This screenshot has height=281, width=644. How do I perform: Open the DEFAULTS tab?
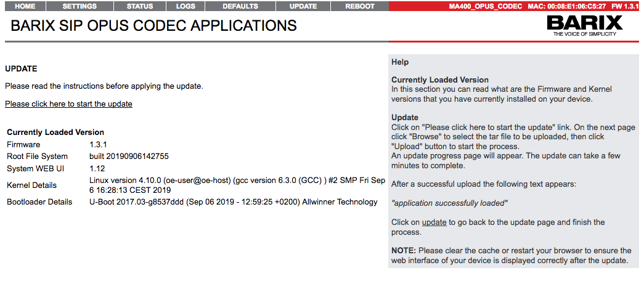pyautogui.click(x=240, y=6)
